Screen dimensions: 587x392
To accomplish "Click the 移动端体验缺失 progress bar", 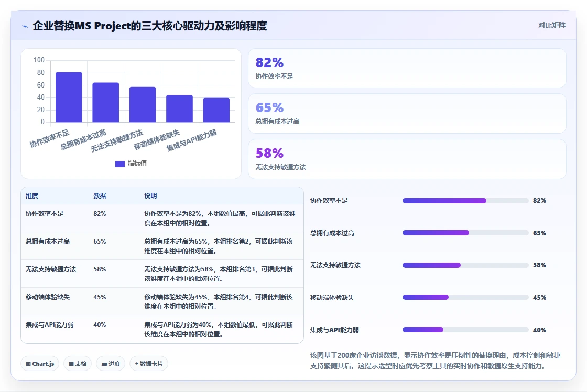I will click(465, 297).
